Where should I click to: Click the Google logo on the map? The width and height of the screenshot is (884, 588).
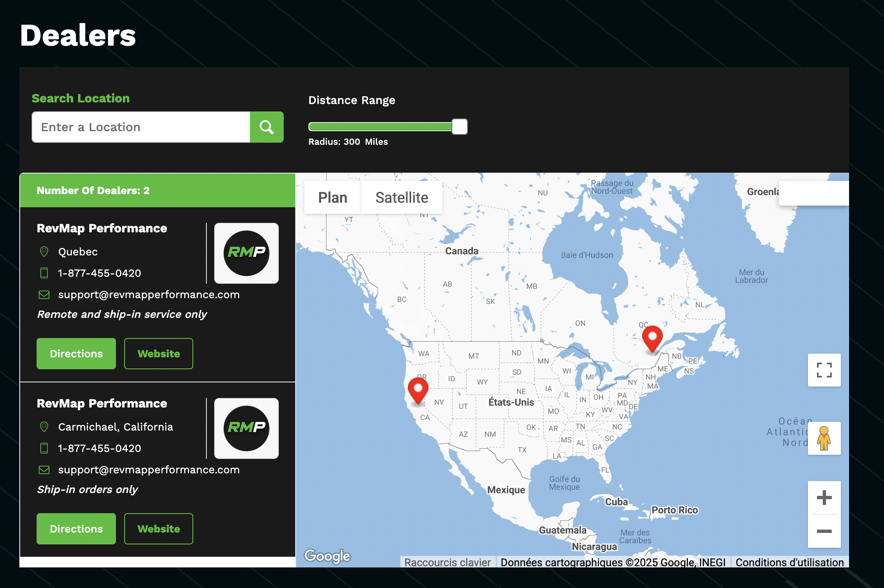tap(327, 556)
